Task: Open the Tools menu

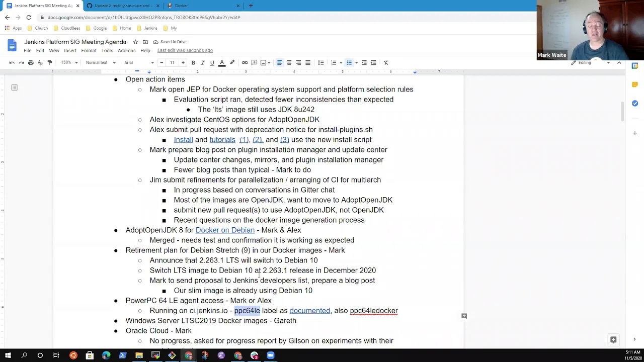Action: [x=107, y=50]
